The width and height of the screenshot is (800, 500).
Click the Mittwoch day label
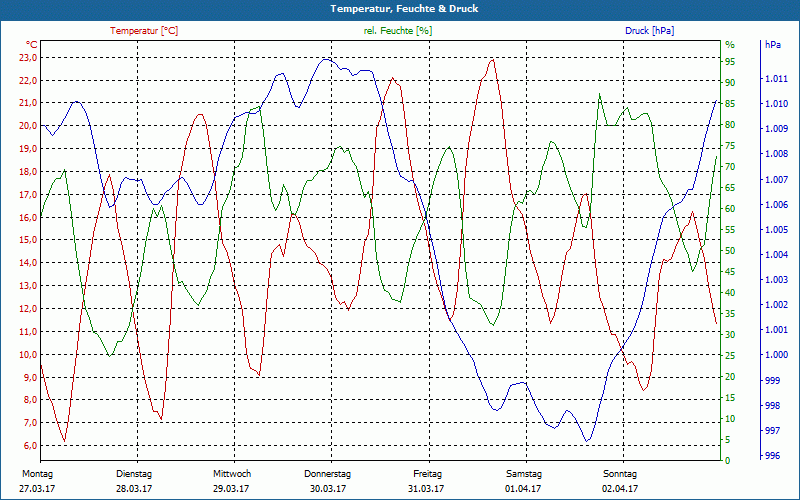(232, 474)
